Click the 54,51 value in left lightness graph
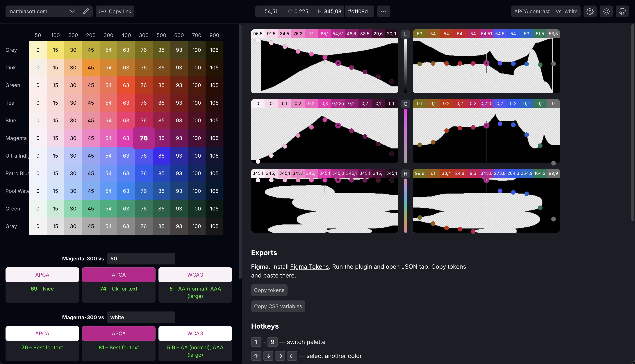This screenshot has width=635, height=364. pos(338,34)
